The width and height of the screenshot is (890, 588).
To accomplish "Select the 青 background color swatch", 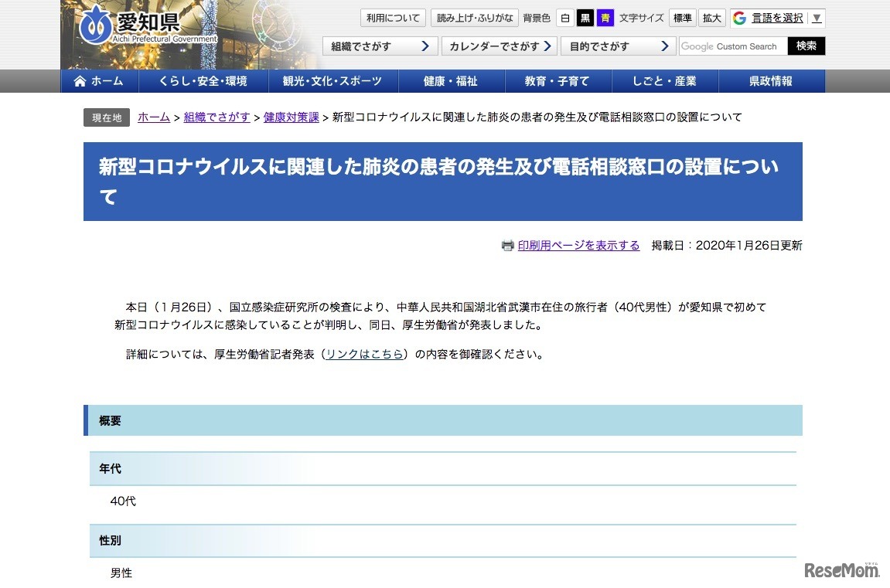I will point(604,17).
